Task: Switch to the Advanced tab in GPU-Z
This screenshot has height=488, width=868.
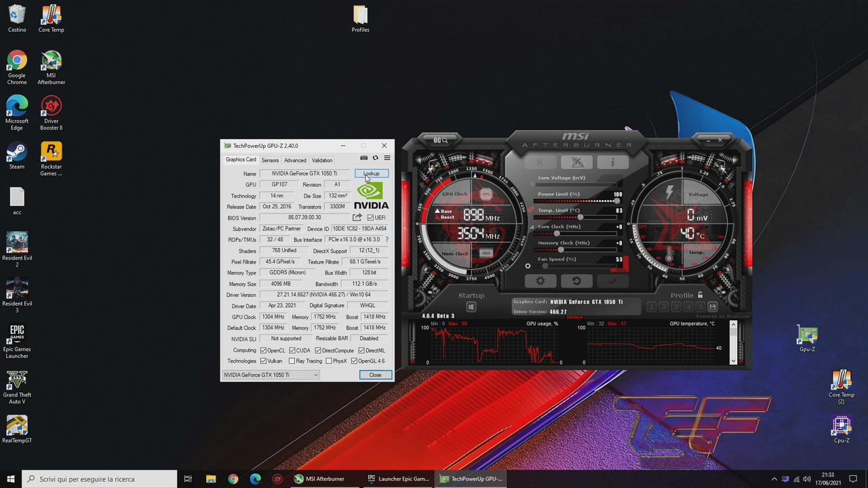Action: [295, 161]
